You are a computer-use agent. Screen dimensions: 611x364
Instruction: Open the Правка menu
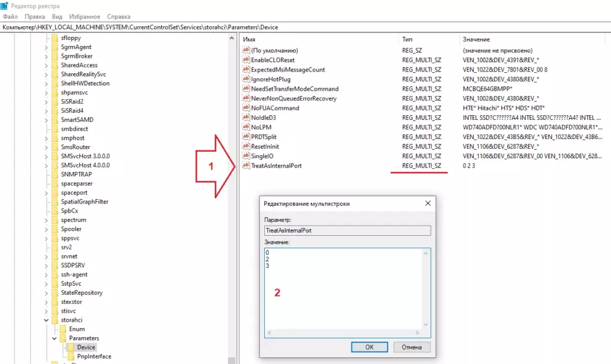[x=35, y=17]
